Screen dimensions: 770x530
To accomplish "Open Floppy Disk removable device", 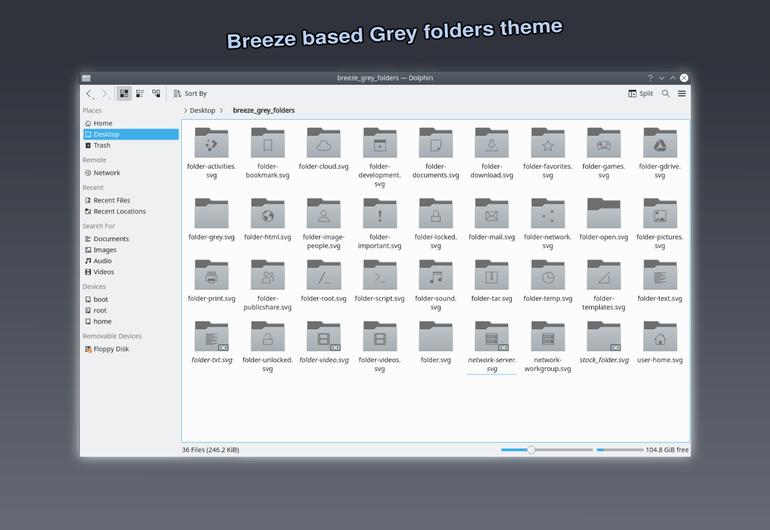I will click(131, 349).
